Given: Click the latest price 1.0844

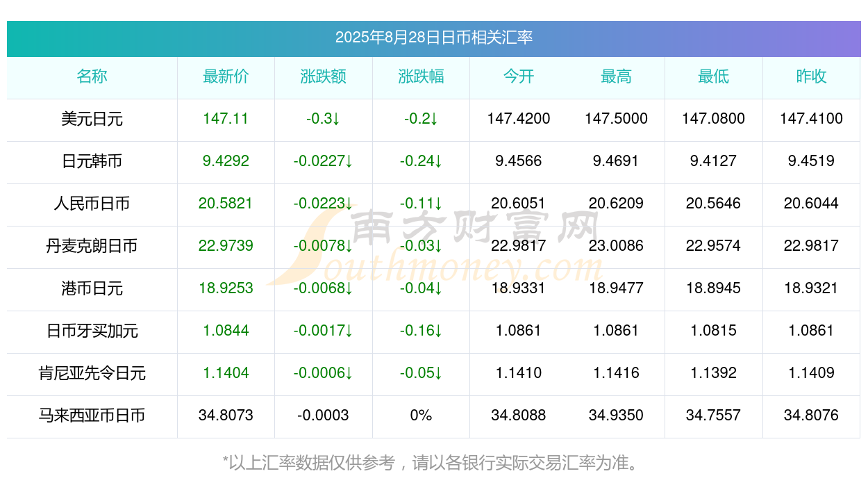Looking at the screenshot, I should (226, 331).
